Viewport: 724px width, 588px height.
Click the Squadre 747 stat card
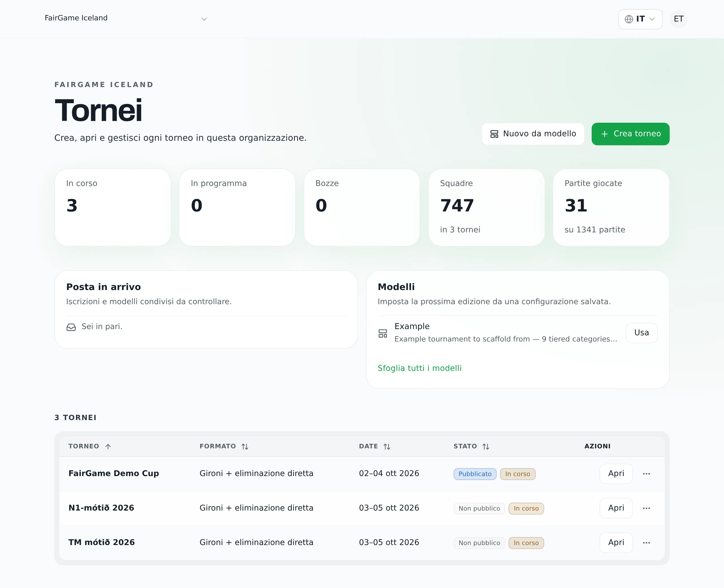point(486,207)
